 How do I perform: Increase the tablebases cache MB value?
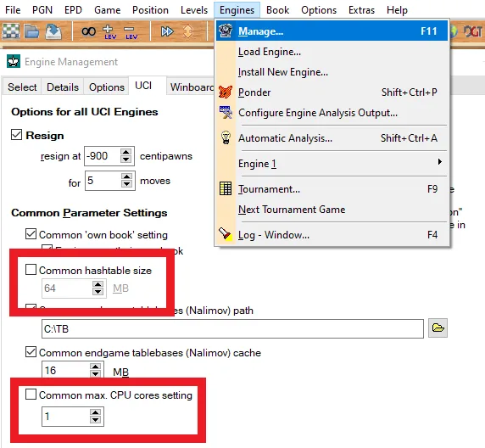click(x=95, y=367)
